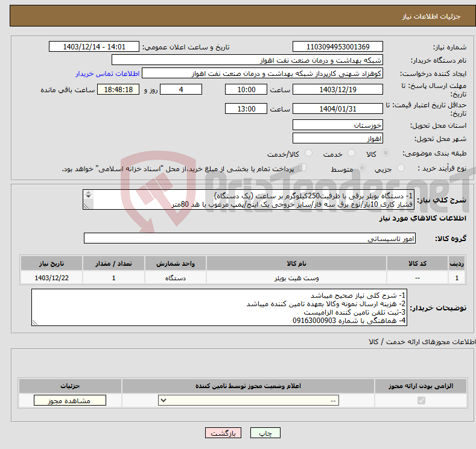Screen dimensions: 476x449
Task: Click the need number field 1103094953001369
Action: click(338, 46)
